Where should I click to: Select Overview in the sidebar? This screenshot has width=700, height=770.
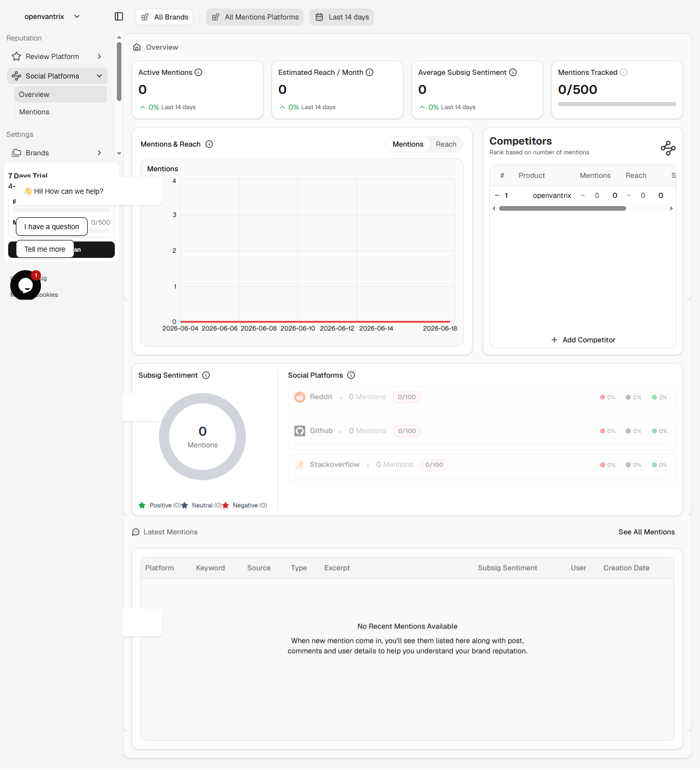point(60,94)
